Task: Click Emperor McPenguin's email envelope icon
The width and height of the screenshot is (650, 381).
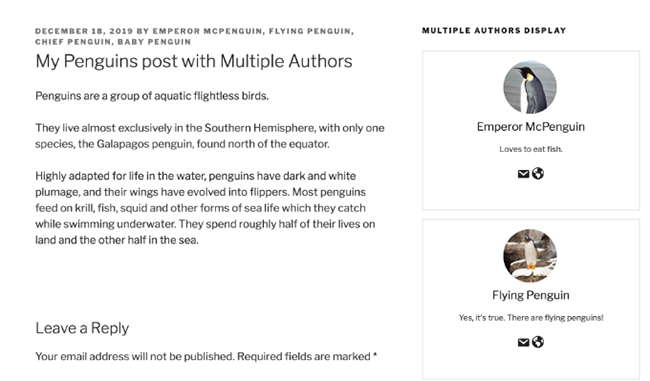Action: pos(523,174)
